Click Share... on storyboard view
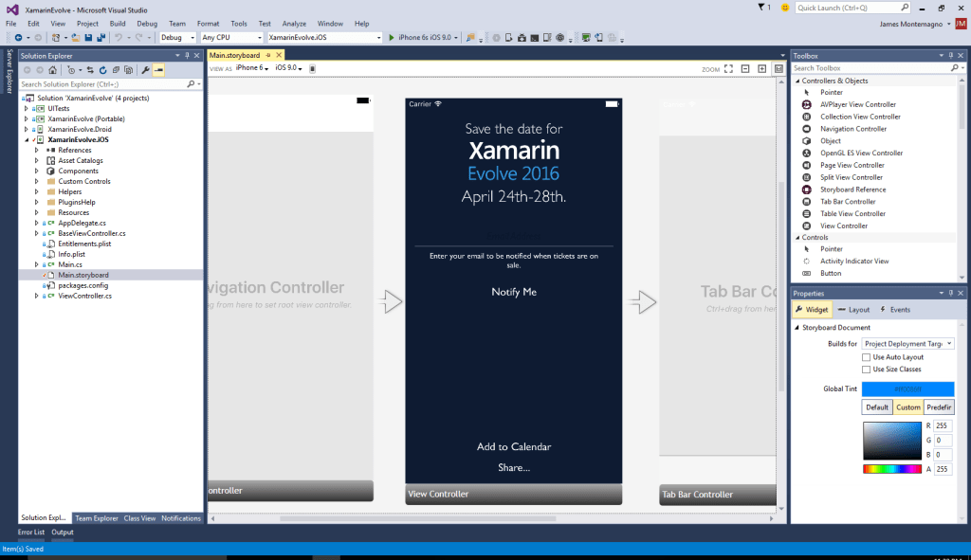The image size is (971, 560). 514,468
